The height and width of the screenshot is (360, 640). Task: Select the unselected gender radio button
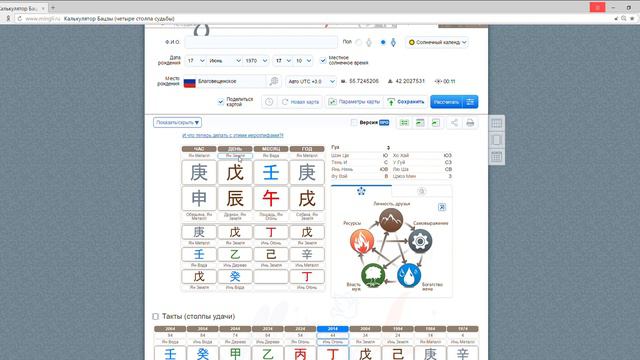click(x=358, y=42)
